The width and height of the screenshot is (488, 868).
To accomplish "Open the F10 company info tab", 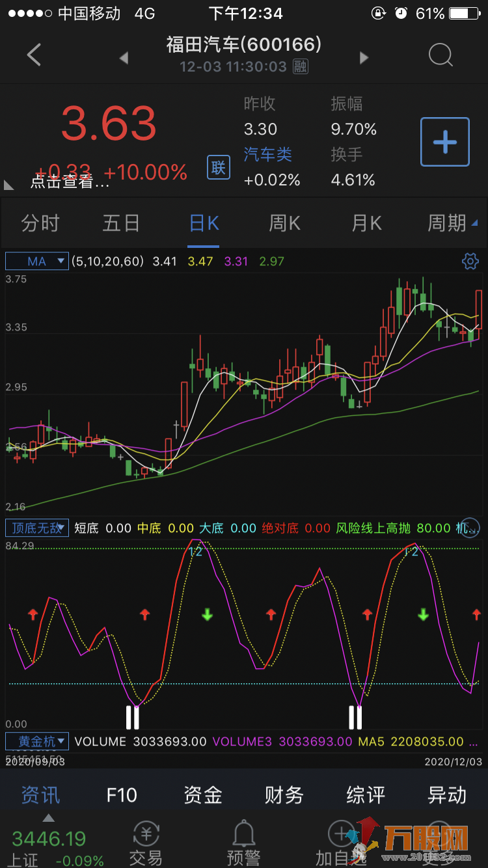I will 122,794.
